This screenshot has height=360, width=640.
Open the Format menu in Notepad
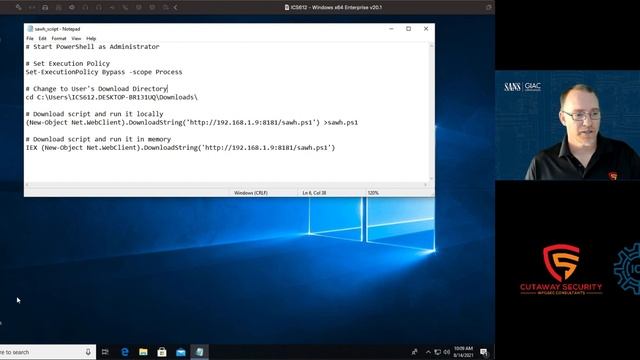tap(59, 38)
